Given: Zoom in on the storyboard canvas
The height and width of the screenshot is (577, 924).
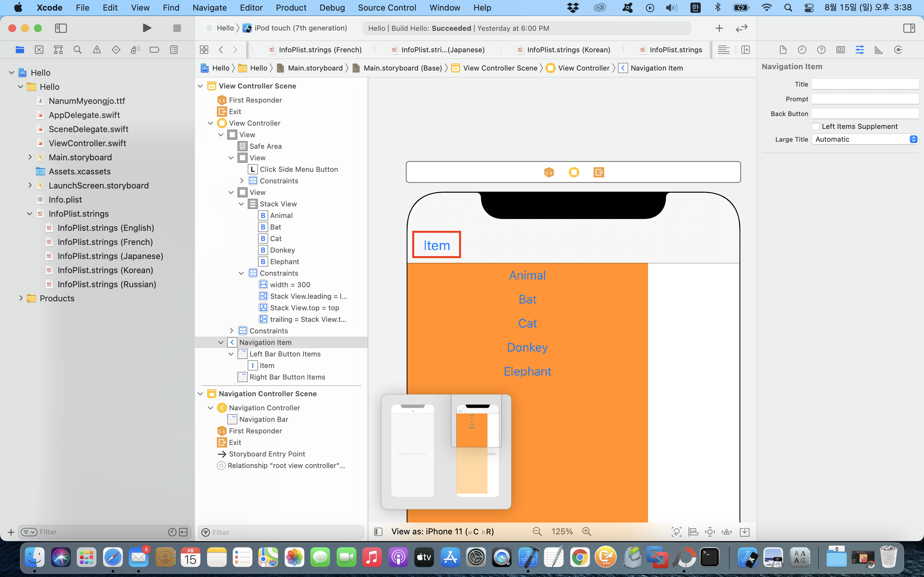Looking at the screenshot, I should 586,531.
